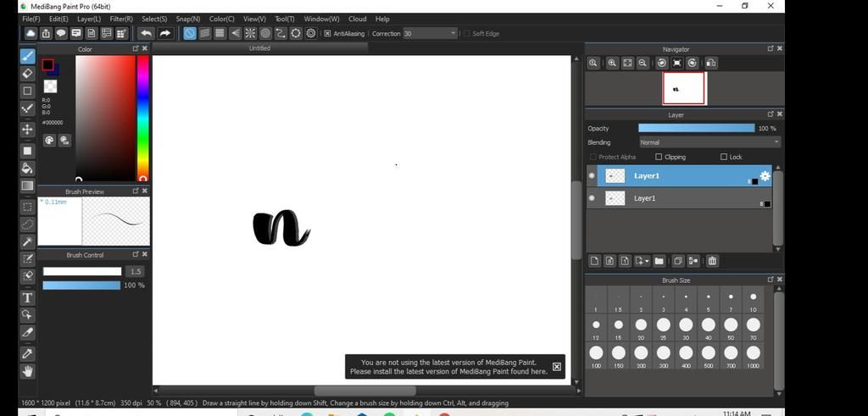Screen dimensions: 868x416
Task: Click the horizontal canvas scrollbar
Action: (365, 391)
